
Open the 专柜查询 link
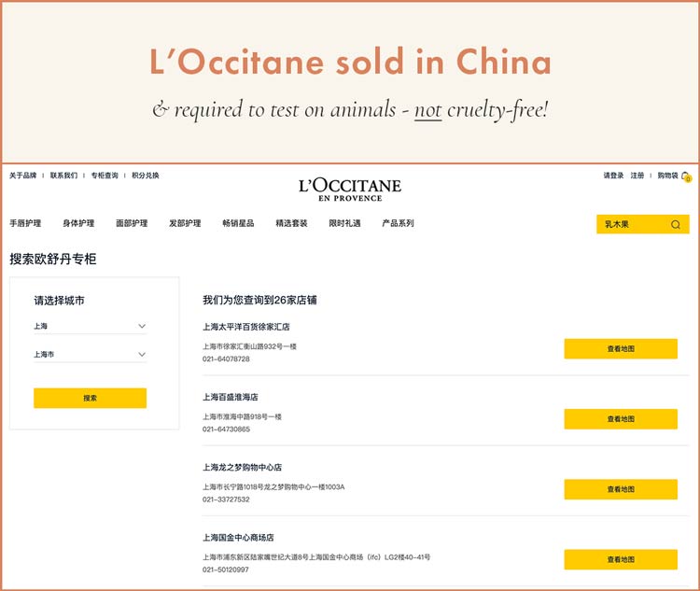click(105, 176)
